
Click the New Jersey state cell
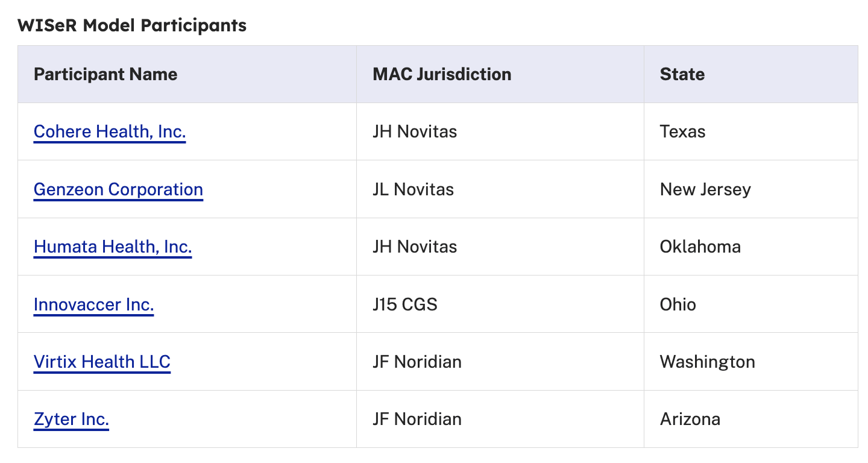tap(705, 189)
